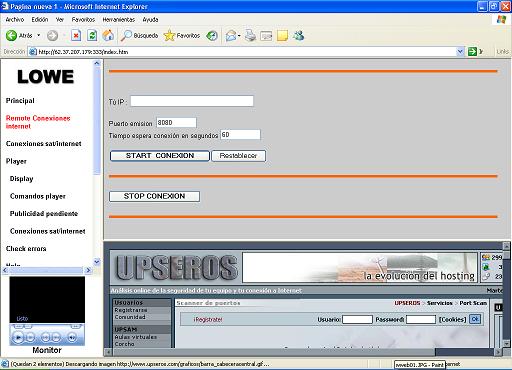The image size is (512, 370).
Task: Open Conexiones sat/internet under Player
Action: point(48,231)
